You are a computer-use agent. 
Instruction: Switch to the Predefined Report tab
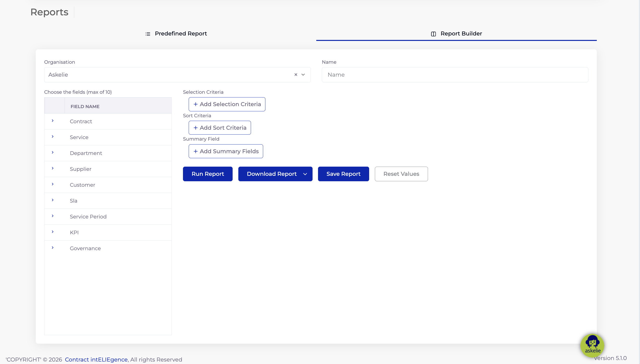click(x=176, y=33)
